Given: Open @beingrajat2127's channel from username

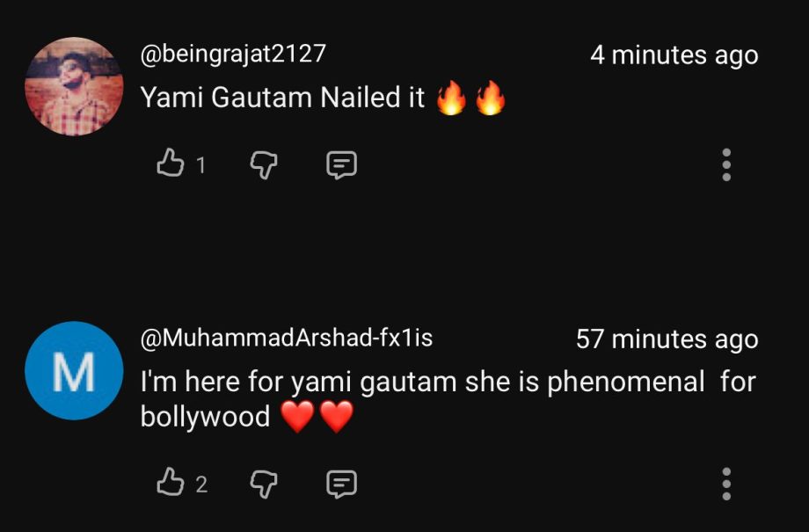Looking at the screenshot, I should click(x=235, y=54).
